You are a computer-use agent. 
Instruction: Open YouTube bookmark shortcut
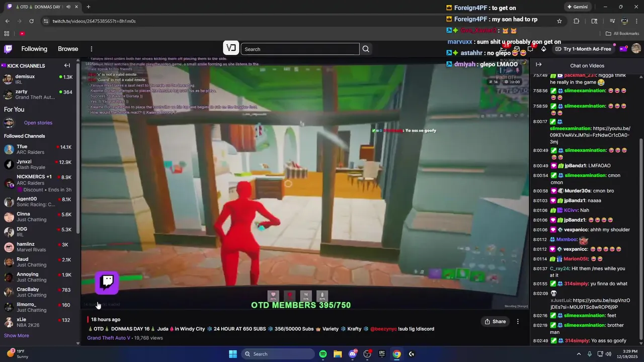pos(22,34)
